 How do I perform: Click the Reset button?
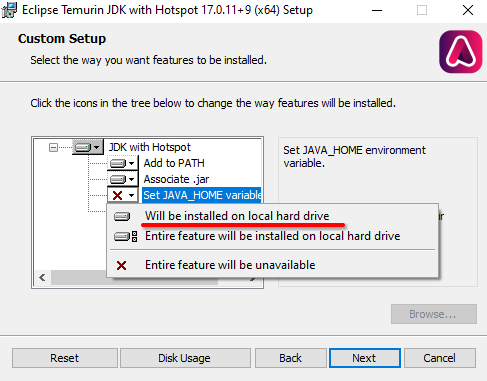65,358
